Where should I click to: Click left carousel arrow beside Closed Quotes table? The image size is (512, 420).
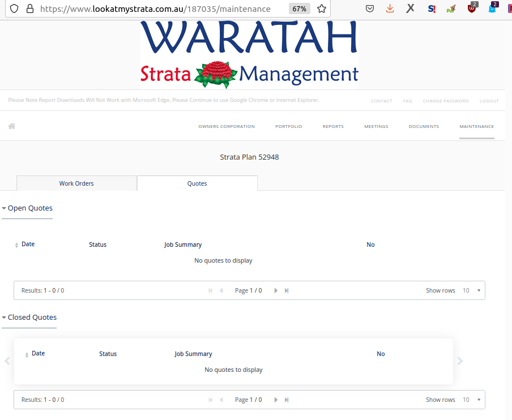tap(7, 361)
